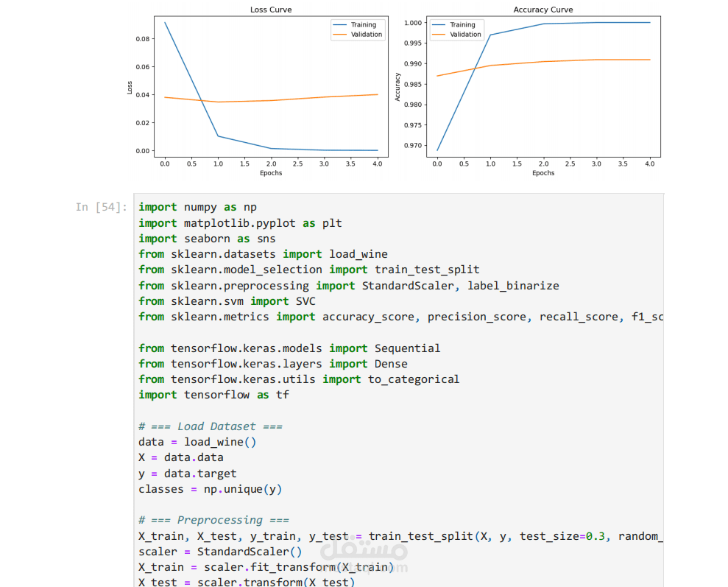Click the 'classes = np.unique(y)' line
The width and height of the screenshot is (728, 587).
pyautogui.click(x=211, y=489)
